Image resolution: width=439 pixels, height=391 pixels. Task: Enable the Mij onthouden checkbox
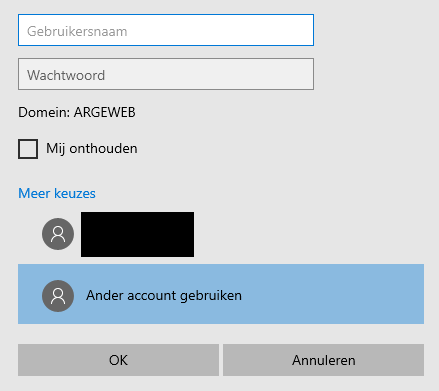pos(28,149)
